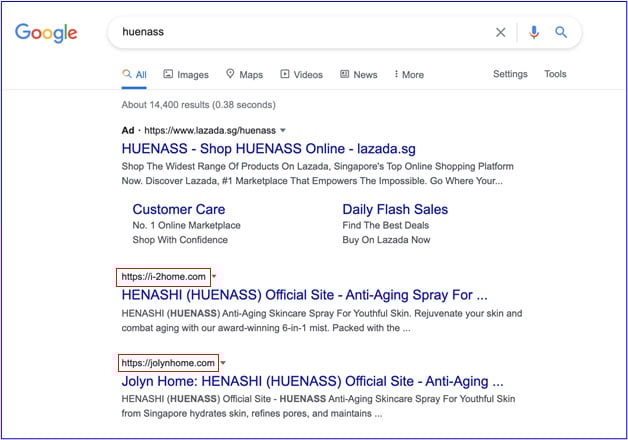Image resolution: width=628 pixels, height=440 pixels.
Task: Switch to the Videos tab
Action: coord(302,74)
